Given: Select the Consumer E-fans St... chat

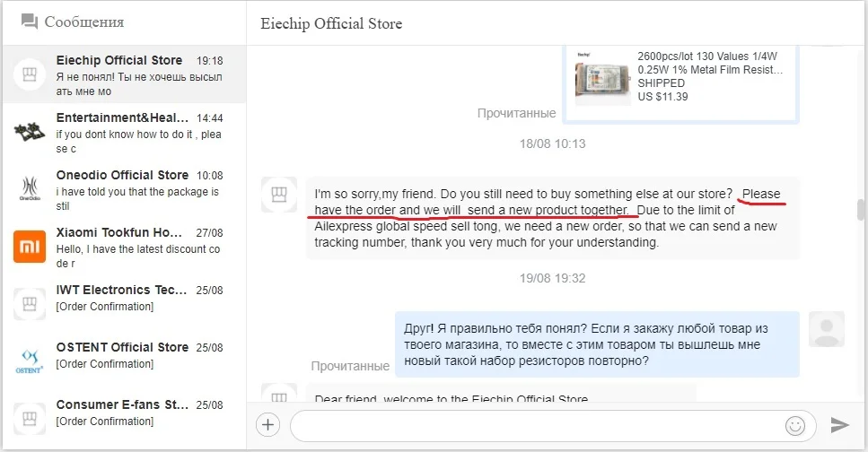Looking at the screenshot, I should point(124,420).
